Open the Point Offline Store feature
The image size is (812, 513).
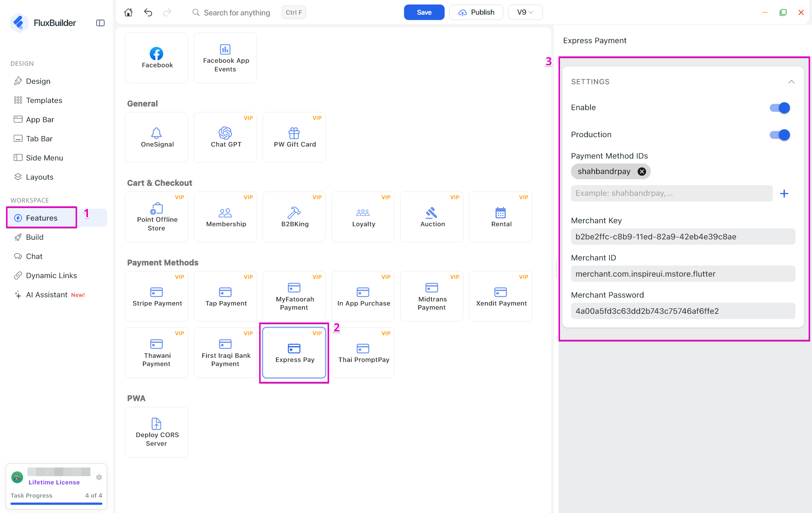click(156, 217)
